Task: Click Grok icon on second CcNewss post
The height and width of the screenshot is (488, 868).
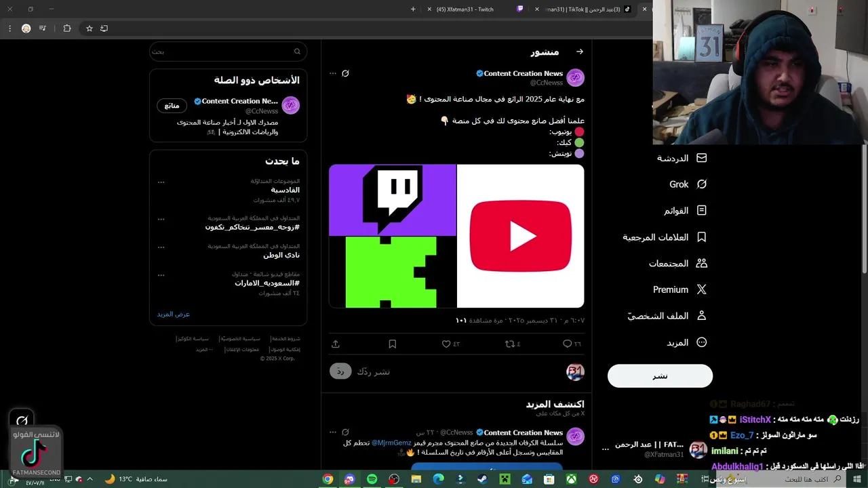Action: click(x=345, y=432)
